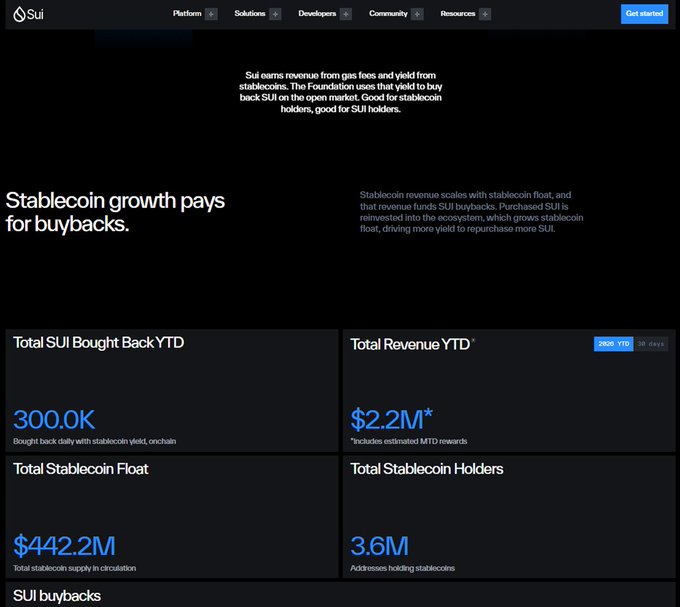The image size is (680, 607).
Task: Click the paragraph starting 'Stablecoin revenue scales'
Action: click(x=471, y=212)
